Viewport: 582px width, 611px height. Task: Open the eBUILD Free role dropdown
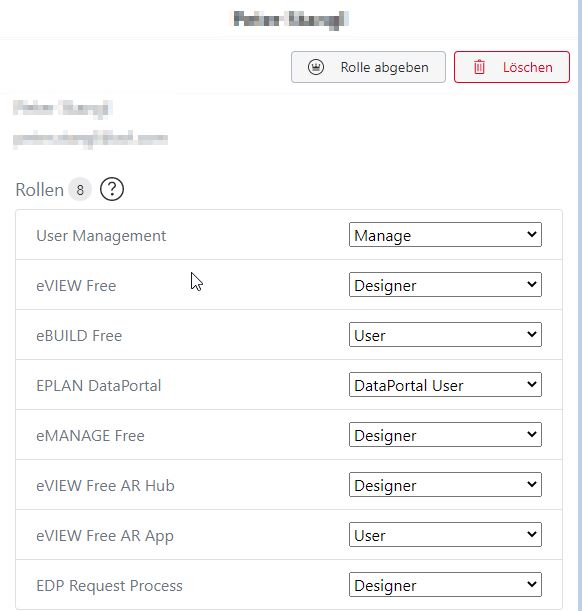(445, 335)
